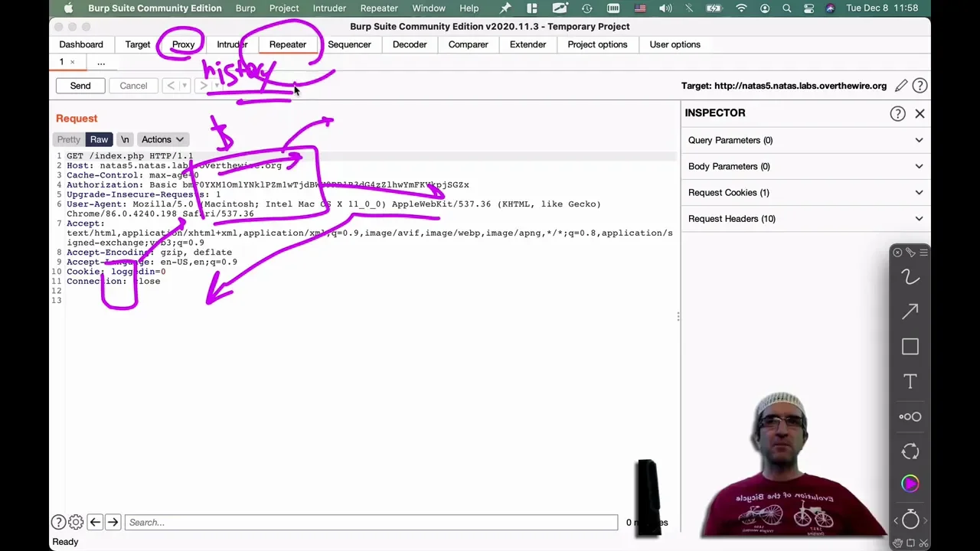980x551 pixels.
Task: Open the color picker circle in palette
Action: (x=910, y=484)
